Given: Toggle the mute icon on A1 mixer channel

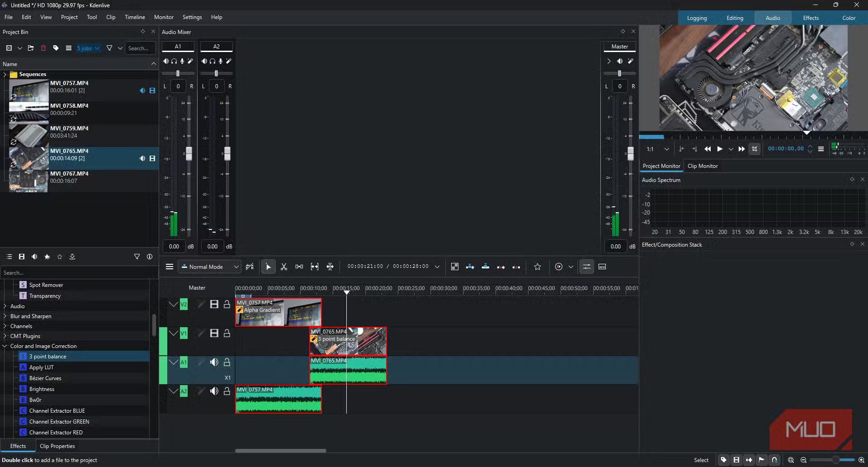Looking at the screenshot, I should 166,61.
